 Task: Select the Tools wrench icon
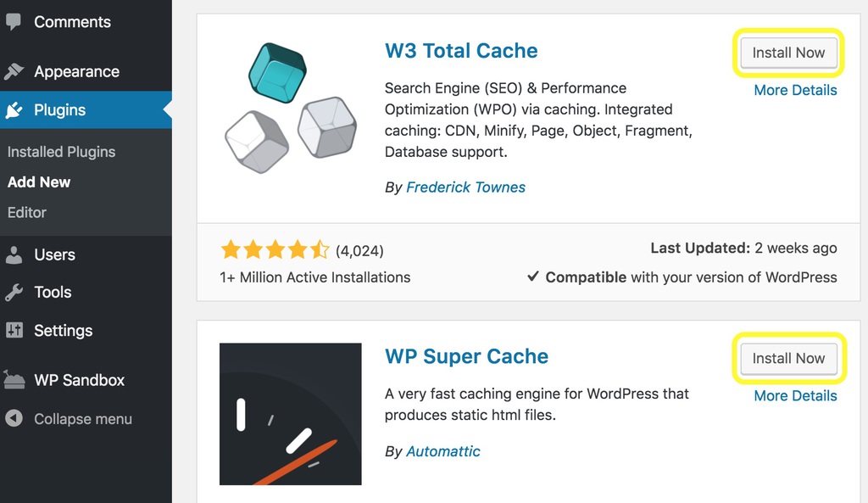[x=14, y=292]
